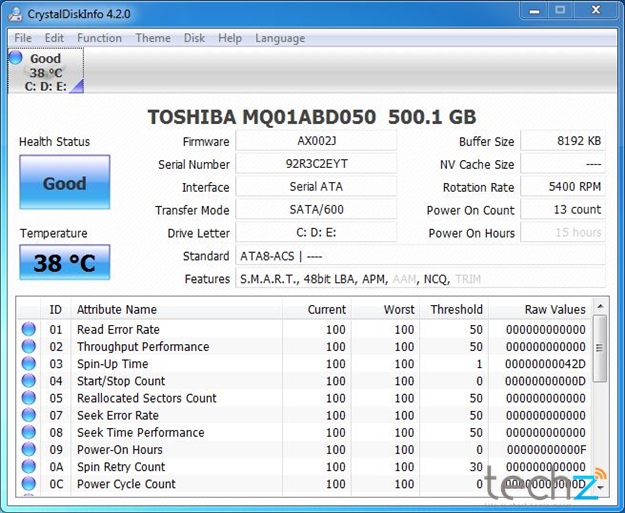Click the status circle for Power-On Hours
Image resolution: width=625 pixels, height=513 pixels.
pyautogui.click(x=28, y=449)
